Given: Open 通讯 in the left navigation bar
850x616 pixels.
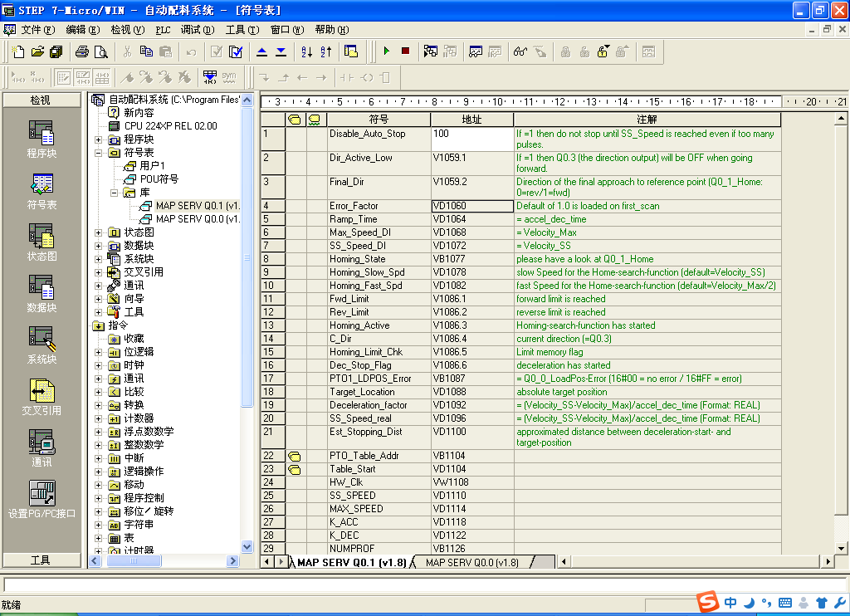Looking at the screenshot, I should click(x=42, y=448).
